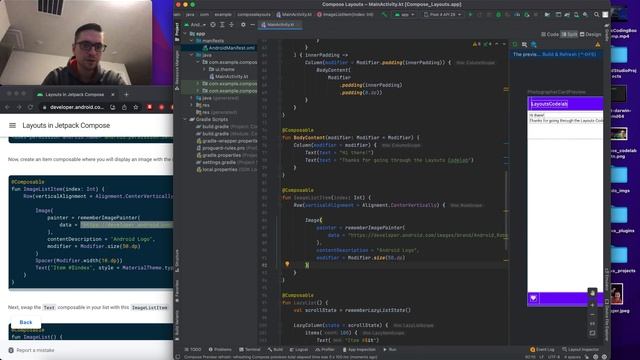Image resolution: width=640 pixels, height=360 pixels.
Task: Click warnings indicator in editor corner
Action: coord(476,44)
